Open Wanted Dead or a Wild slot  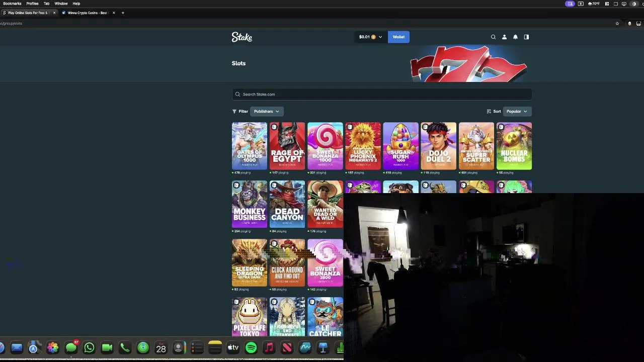pyautogui.click(x=325, y=204)
